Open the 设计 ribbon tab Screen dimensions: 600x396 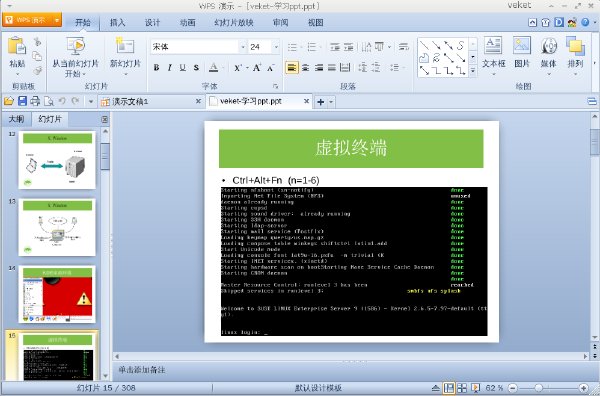coord(152,23)
